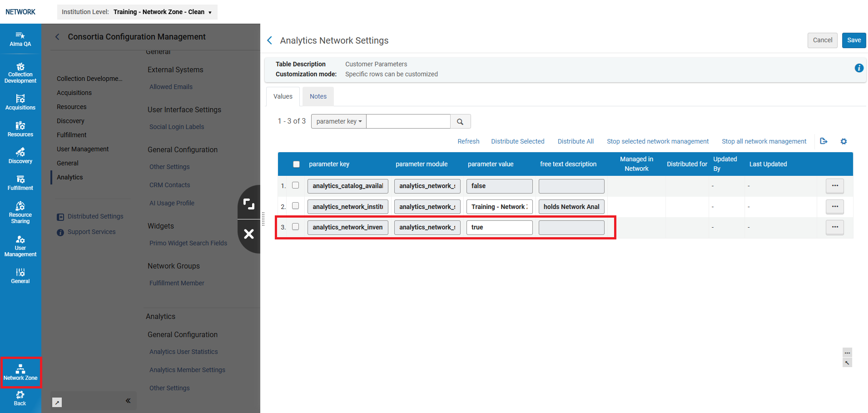Image resolution: width=868 pixels, height=413 pixels.
Task: Switch to the Values tab
Action: [x=283, y=96]
